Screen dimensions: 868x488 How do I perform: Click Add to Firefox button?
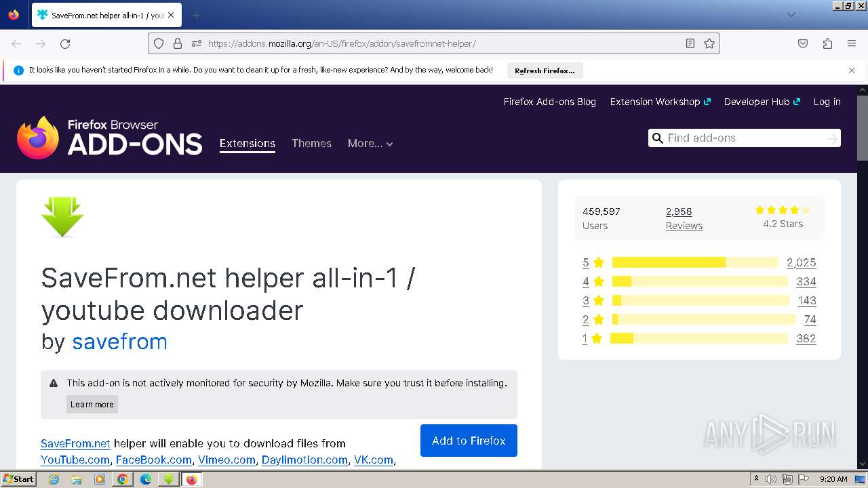[x=469, y=441]
